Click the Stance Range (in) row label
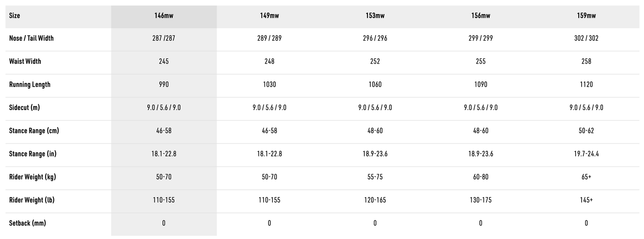This screenshot has width=644, height=239. pyautogui.click(x=33, y=154)
